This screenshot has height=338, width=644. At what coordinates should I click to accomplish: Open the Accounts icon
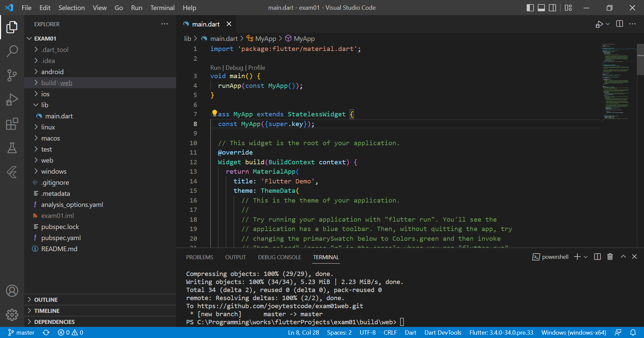pos(12,291)
